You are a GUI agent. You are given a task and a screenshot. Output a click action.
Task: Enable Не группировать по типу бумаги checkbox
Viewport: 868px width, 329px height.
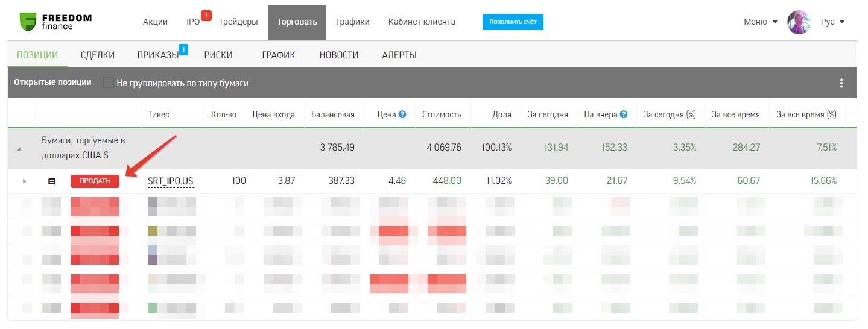[x=108, y=83]
